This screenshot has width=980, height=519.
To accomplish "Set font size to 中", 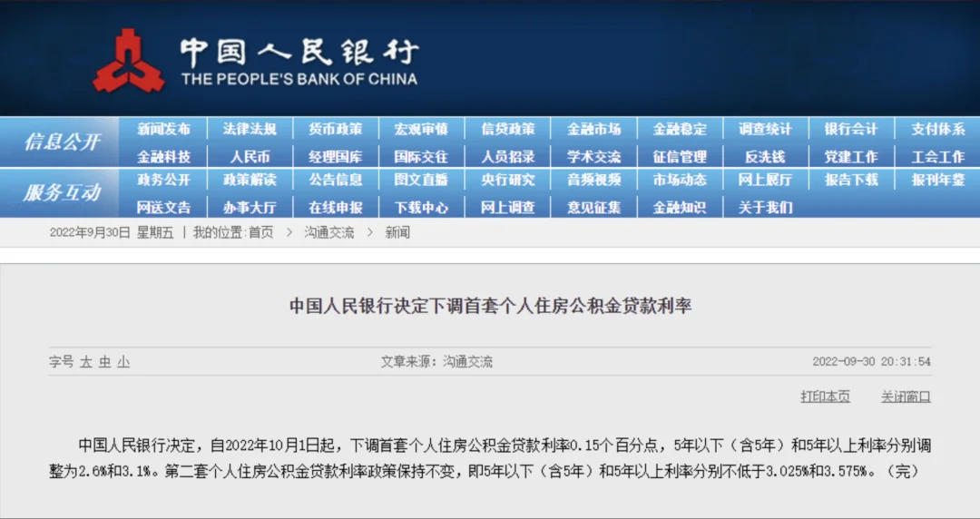I will (x=104, y=362).
